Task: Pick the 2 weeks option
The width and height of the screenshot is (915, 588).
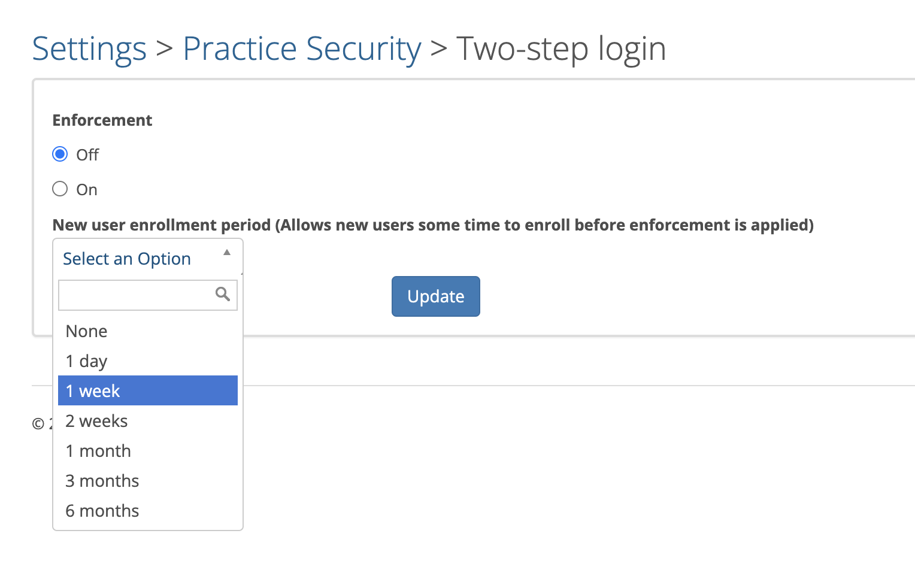Action: click(x=148, y=421)
